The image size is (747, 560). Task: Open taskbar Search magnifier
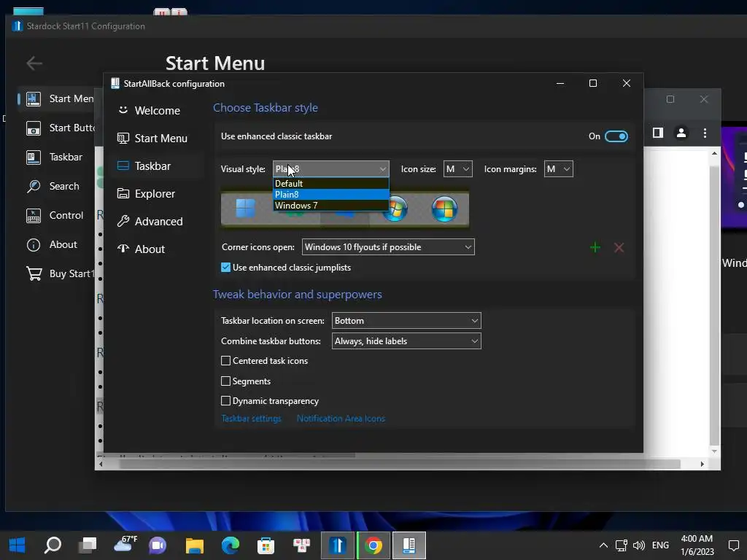[x=53, y=545]
